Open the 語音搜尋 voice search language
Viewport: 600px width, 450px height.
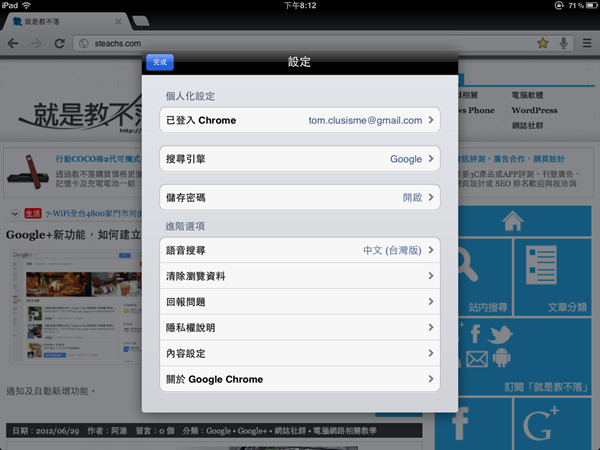point(300,250)
